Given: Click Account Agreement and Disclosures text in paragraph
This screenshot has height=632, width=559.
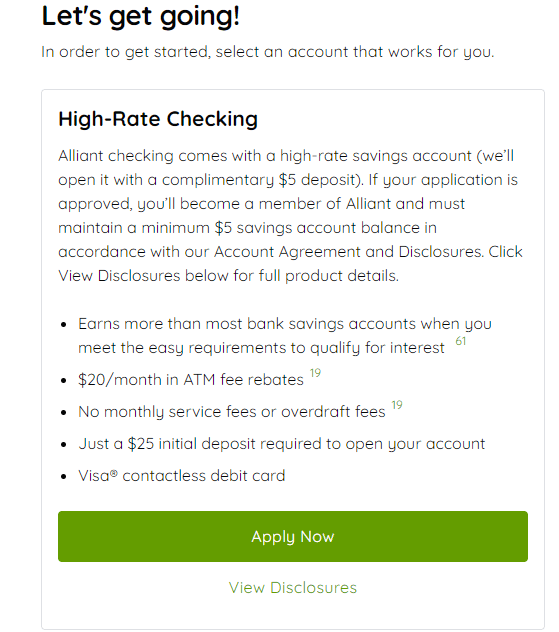Looking at the screenshot, I should click(x=347, y=252).
